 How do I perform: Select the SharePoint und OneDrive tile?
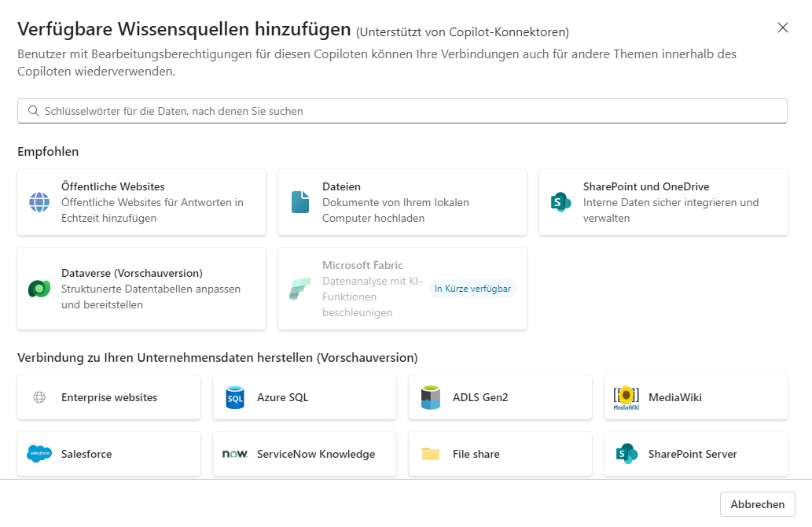(x=663, y=202)
